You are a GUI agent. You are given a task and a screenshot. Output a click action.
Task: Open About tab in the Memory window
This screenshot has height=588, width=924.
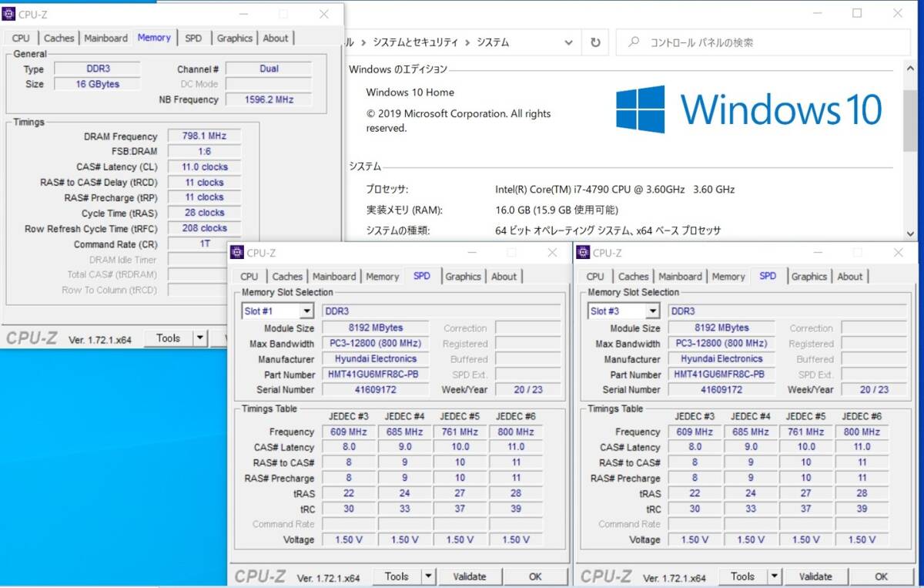276,38
